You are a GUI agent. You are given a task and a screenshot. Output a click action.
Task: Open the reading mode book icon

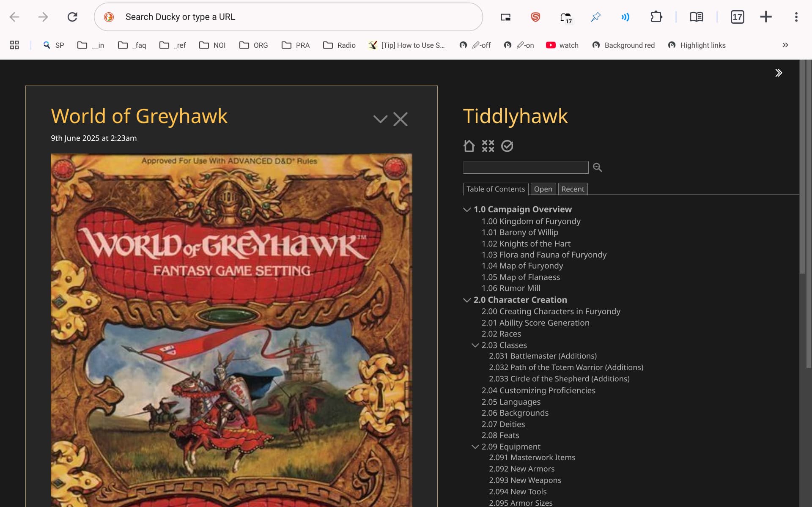click(x=696, y=17)
